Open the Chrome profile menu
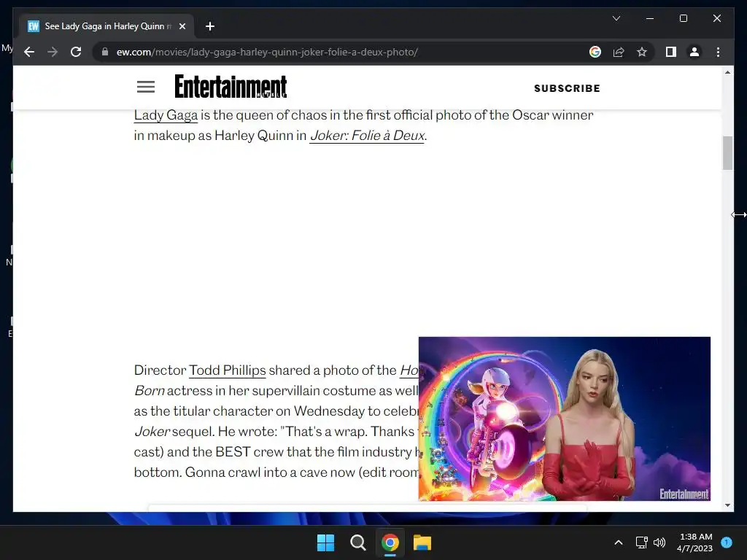The width and height of the screenshot is (747, 560). 694,52
